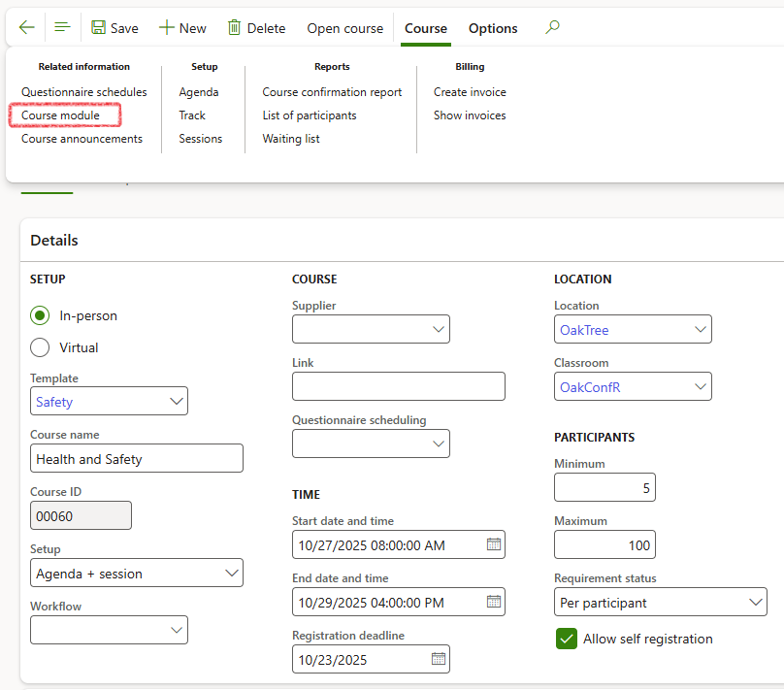Open Course module link
This screenshot has width=784, height=690.
(60, 115)
